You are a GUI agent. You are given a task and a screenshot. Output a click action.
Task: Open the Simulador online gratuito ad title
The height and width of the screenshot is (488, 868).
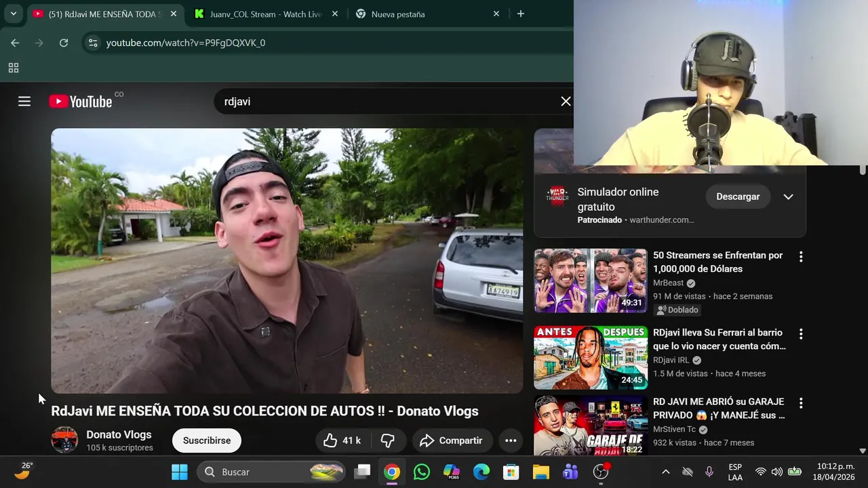tap(618, 199)
